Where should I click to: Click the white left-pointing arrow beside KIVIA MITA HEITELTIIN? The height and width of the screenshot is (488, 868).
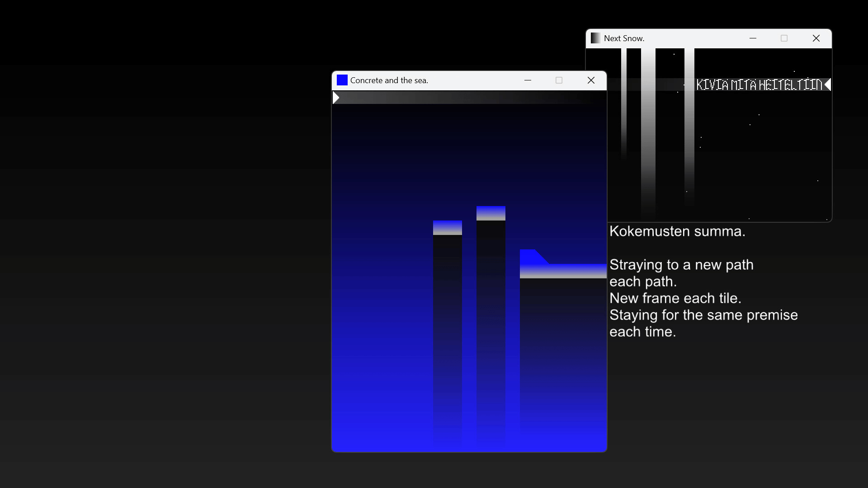(x=827, y=84)
